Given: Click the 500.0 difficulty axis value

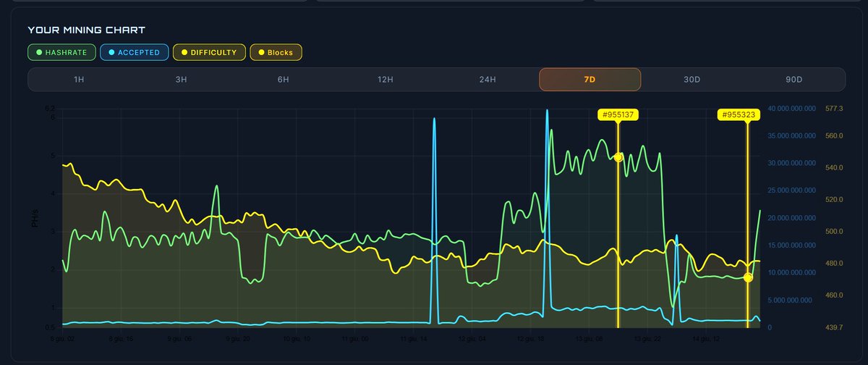Looking at the screenshot, I should coord(834,232).
